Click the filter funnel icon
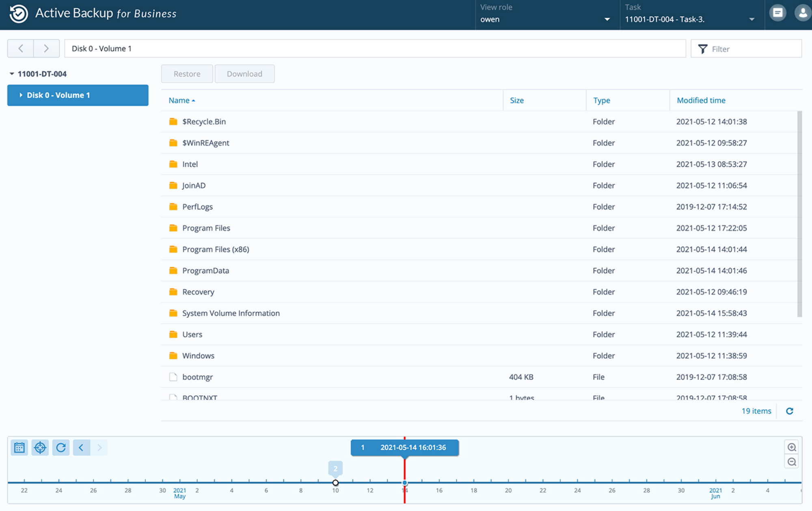 [703, 49]
